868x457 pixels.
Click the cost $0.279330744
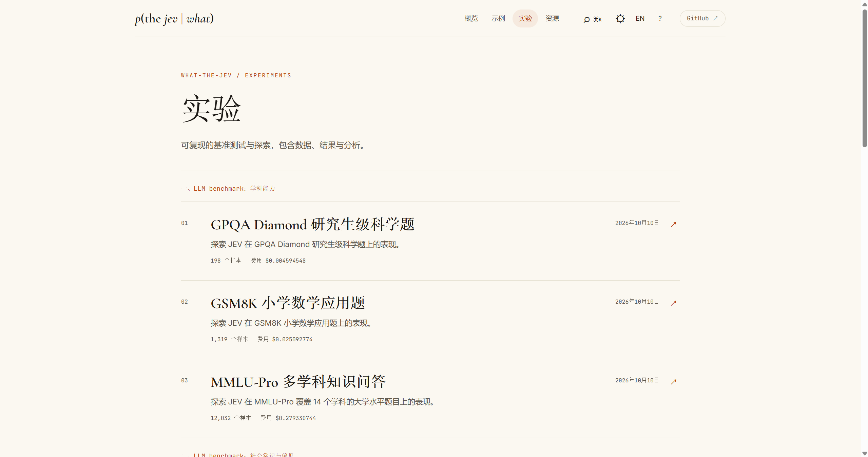[x=295, y=418]
